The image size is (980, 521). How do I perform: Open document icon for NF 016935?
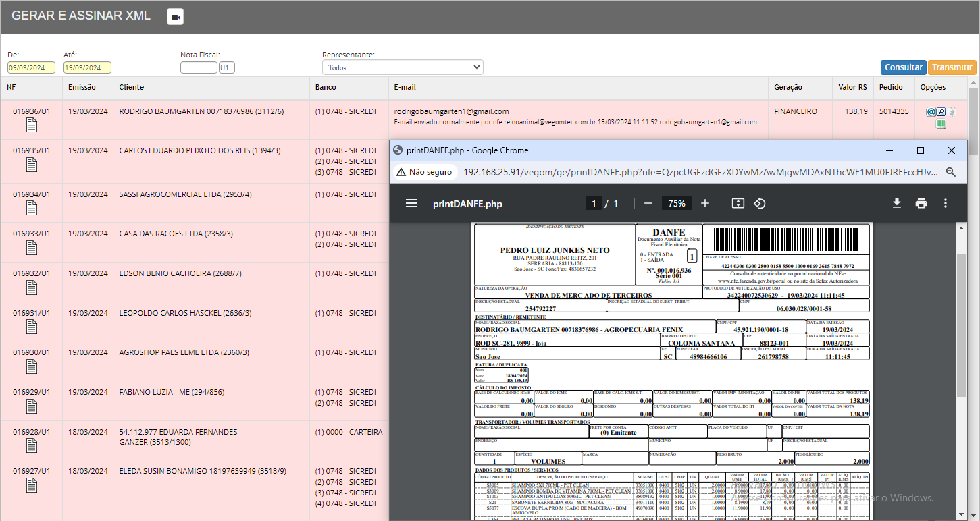tap(32, 165)
